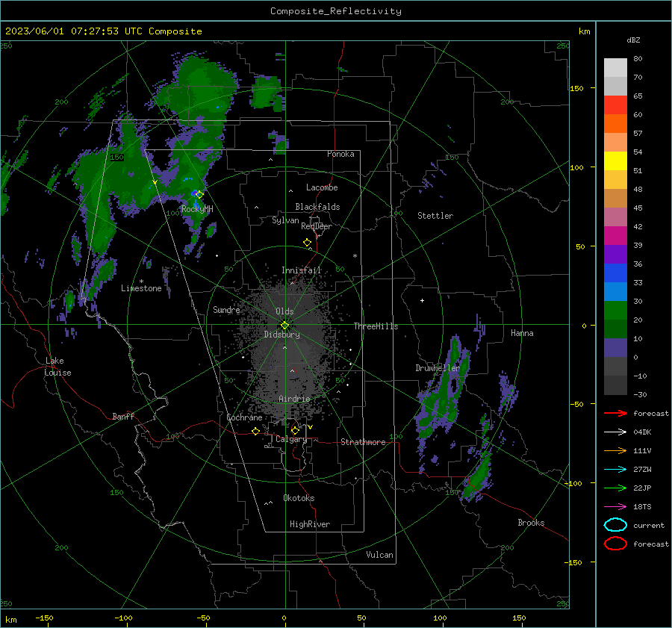This screenshot has height=628, width=672.
Task: Click the Drumheller town label
Action: pos(438,368)
